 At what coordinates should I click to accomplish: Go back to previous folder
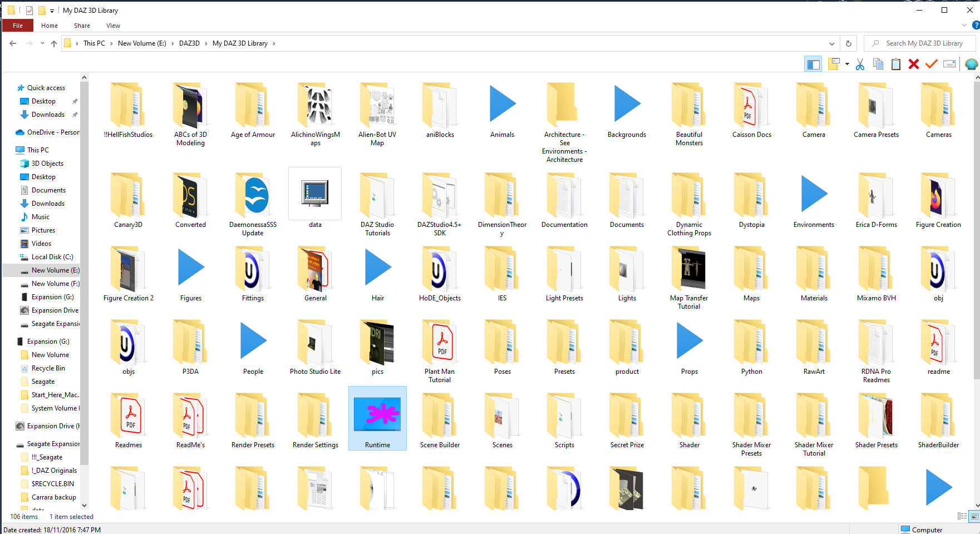[x=13, y=43]
